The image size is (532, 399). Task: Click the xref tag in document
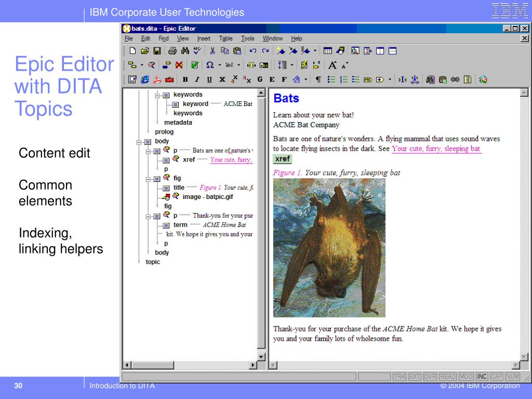(282, 159)
